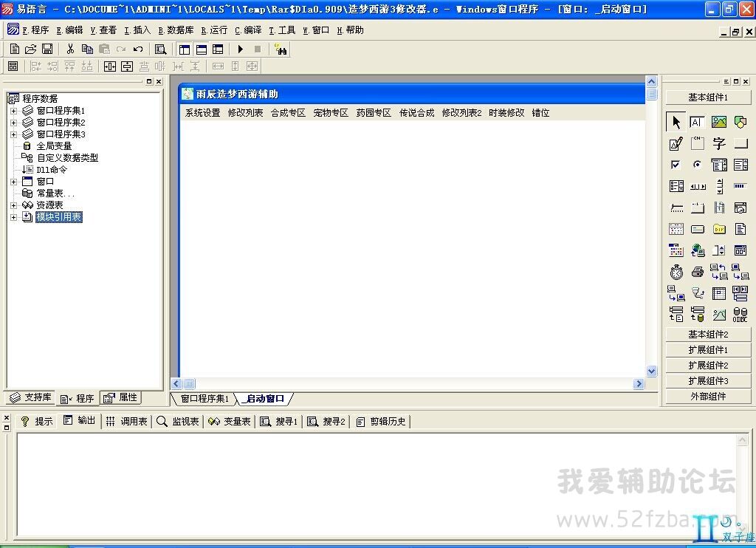The image size is (756, 548).
Task: Expand the 窗口程序集1 tree node
Action: [x=13, y=111]
